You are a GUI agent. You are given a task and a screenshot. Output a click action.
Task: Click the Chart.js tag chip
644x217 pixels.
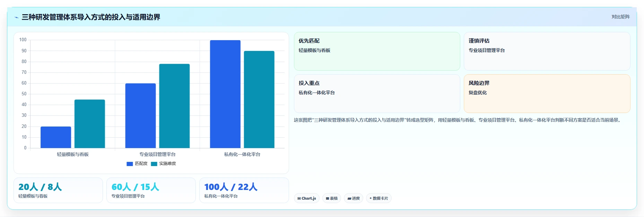click(307, 198)
